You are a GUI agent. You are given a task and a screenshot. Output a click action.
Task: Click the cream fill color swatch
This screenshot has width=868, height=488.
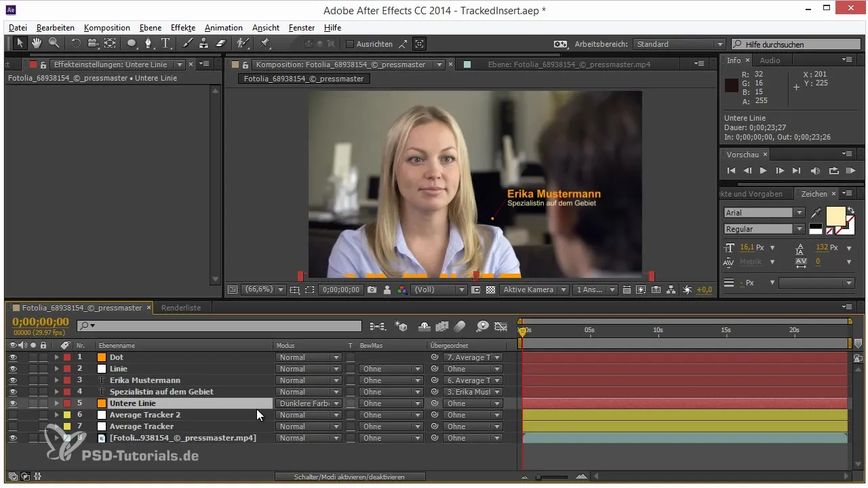835,216
